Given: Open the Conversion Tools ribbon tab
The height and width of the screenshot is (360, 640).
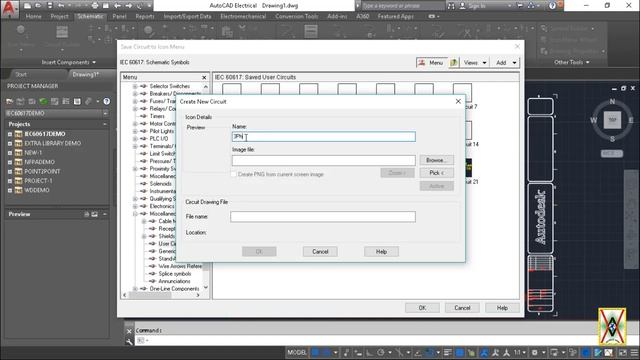Looking at the screenshot, I should [297, 16].
